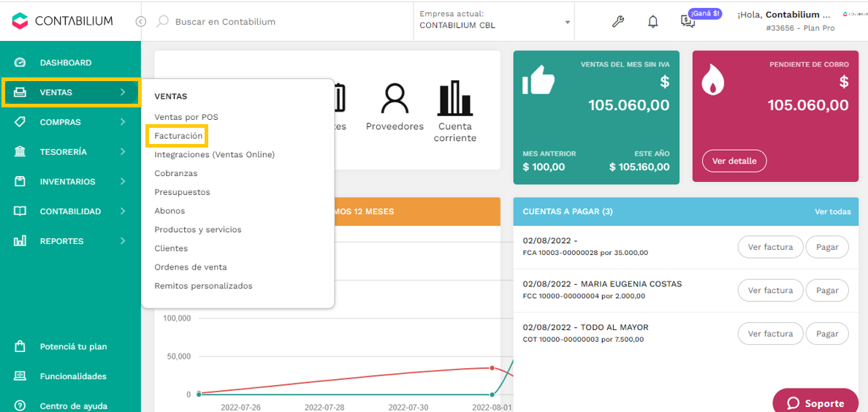Open Ordenes de venta
Image resolution: width=868 pixels, height=412 pixels.
tap(191, 267)
